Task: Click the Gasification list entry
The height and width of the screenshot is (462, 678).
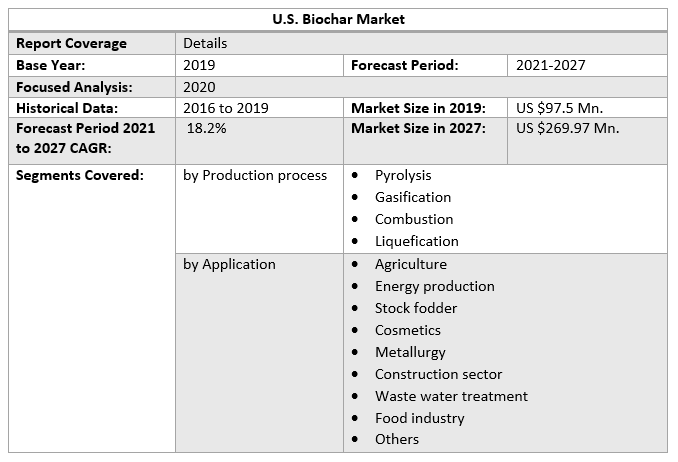Action: coord(412,197)
